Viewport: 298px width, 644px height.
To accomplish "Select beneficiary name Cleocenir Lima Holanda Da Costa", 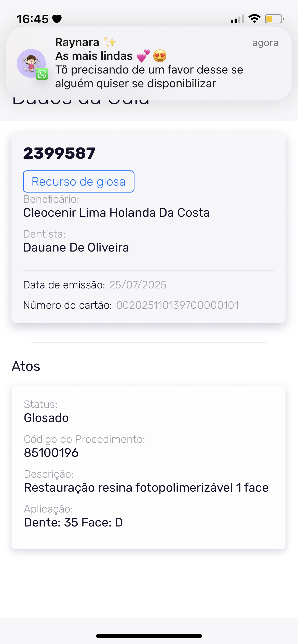I will click(116, 213).
